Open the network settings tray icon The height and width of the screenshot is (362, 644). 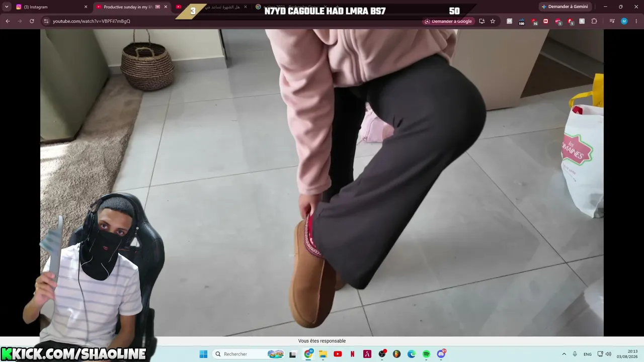point(600,354)
